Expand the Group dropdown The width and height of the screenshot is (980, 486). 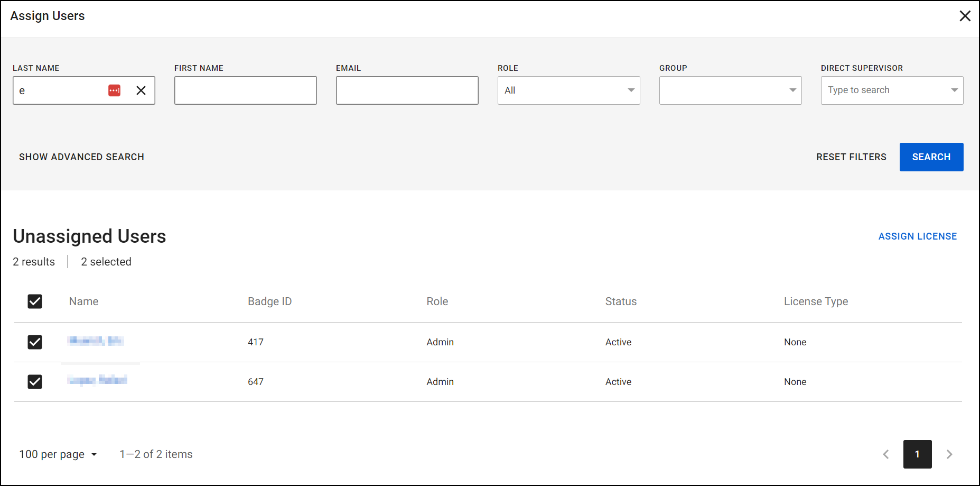click(730, 90)
